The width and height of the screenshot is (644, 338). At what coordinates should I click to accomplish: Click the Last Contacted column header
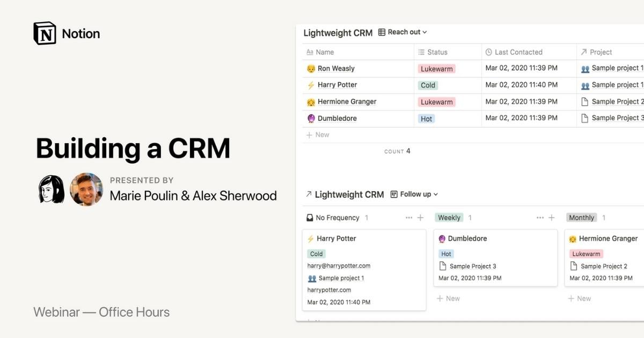pyautogui.click(x=518, y=52)
